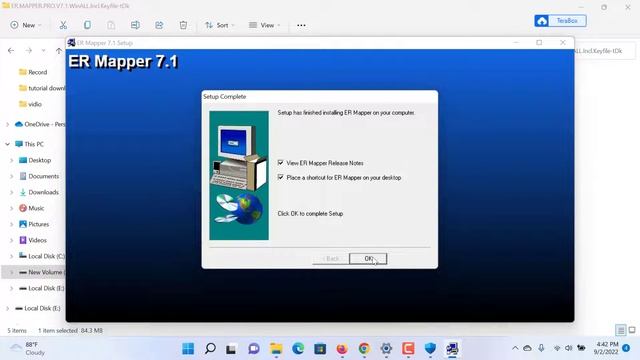640x360 pixels.
Task: Switch to large thumbnails view icon
Action: tap(632, 330)
